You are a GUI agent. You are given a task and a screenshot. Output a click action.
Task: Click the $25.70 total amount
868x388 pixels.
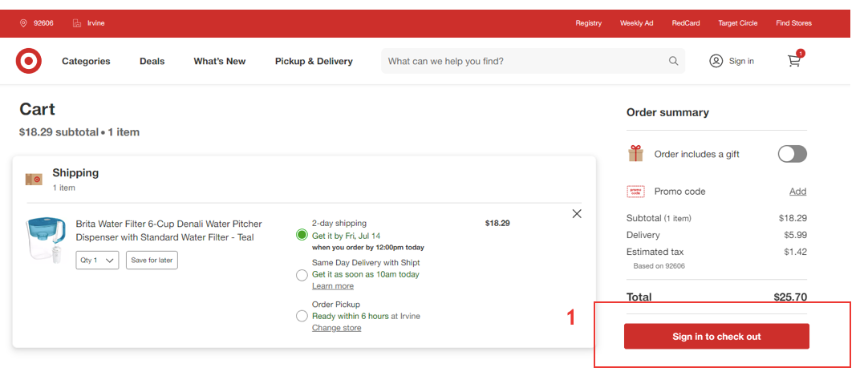[790, 297]
